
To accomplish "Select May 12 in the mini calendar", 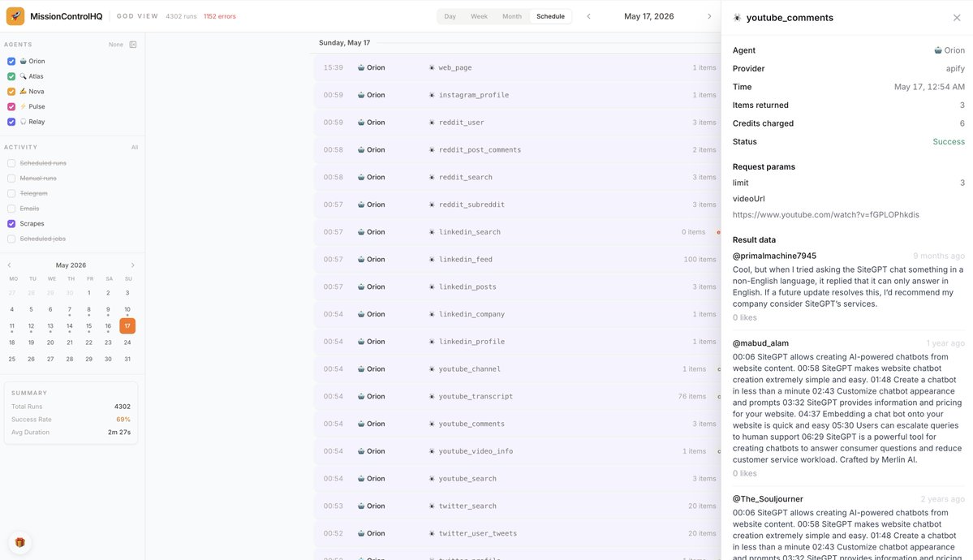I will coord(31,326).
